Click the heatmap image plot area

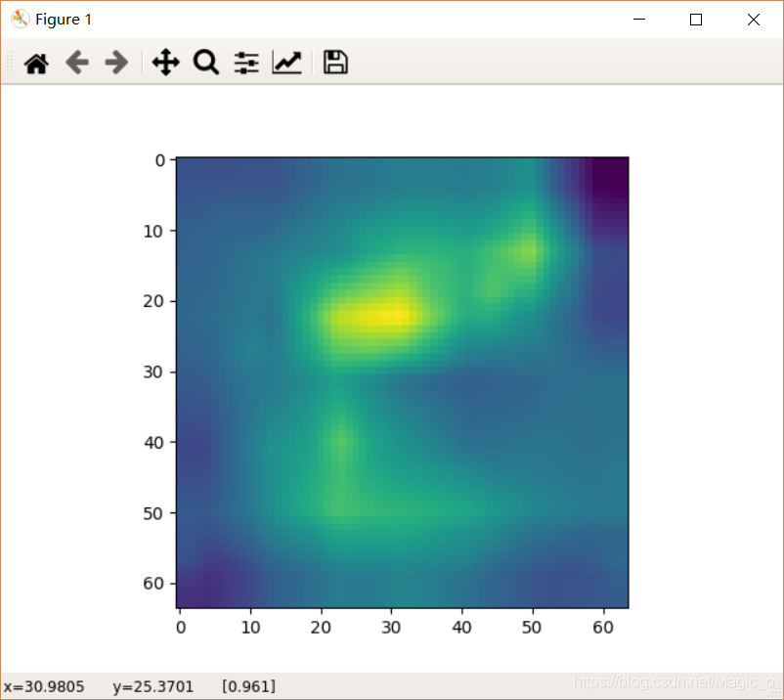pos(403,382)
